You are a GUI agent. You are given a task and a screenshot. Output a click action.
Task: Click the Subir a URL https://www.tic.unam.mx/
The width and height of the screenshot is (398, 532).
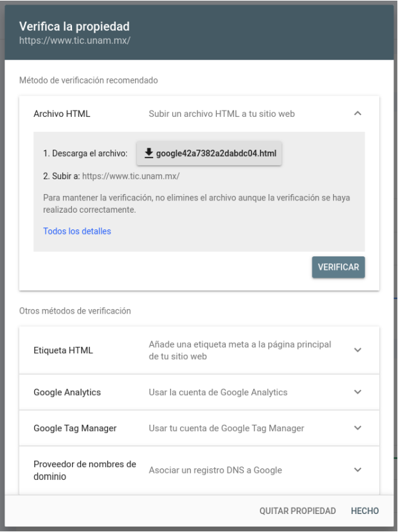pyautogui.click(x=131, y=176)
